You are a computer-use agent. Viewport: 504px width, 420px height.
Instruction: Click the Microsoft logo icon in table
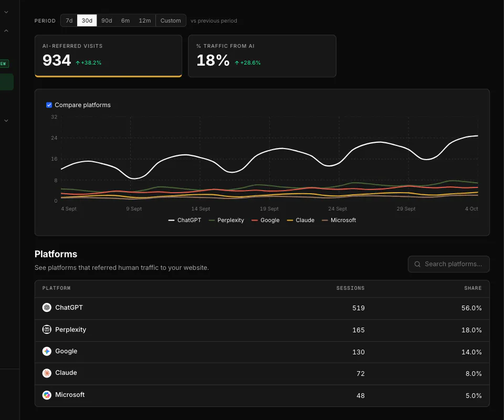pyautogui.click(x=47, y=395)
